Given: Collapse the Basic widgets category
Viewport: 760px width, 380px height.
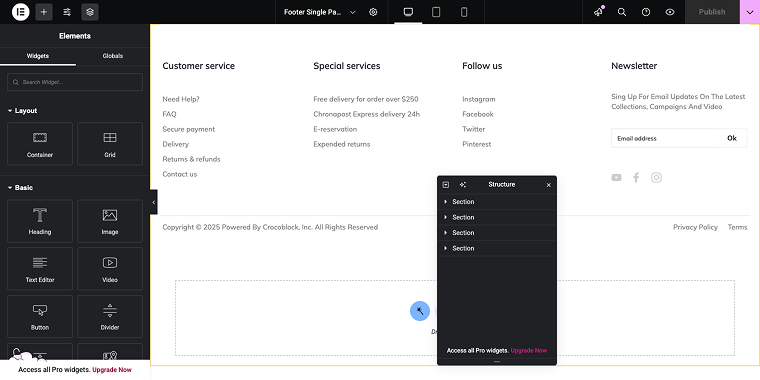Looking at the screenshot, I should (x=20, y=188).
